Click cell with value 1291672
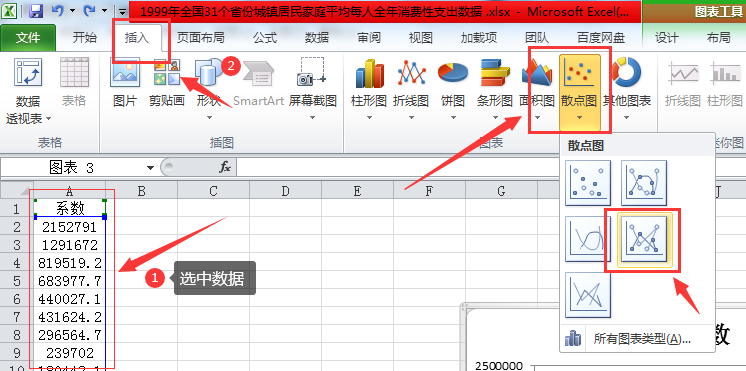Image resolution: width=746 pixels, height=371 pixels. pyautogui.click(x=70, y=245)
